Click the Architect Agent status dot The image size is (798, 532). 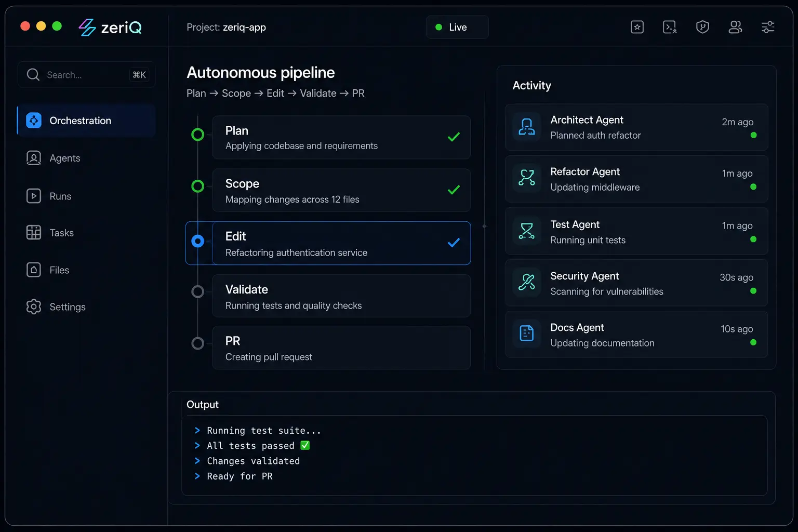[753, 135]
